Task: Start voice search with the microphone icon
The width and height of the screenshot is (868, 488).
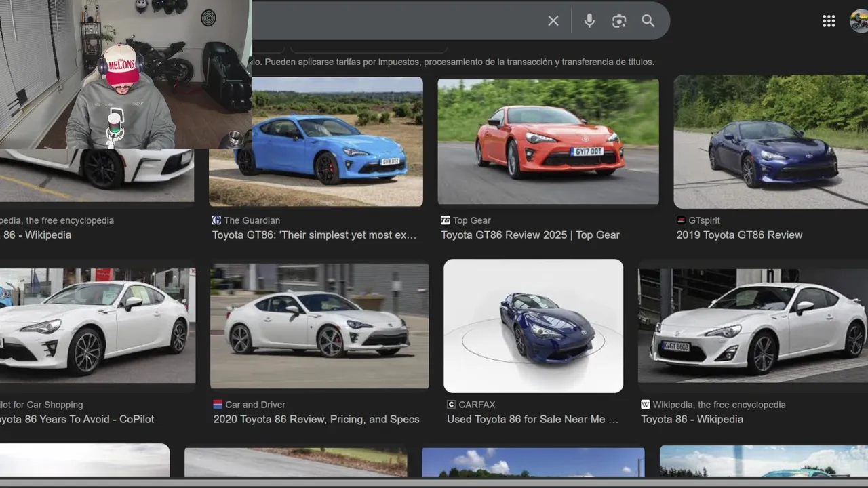Action: click(589, 21)
